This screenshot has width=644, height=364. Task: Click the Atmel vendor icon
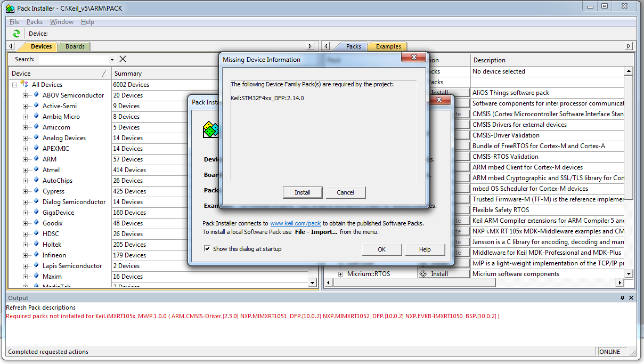[x=37, y=170]
